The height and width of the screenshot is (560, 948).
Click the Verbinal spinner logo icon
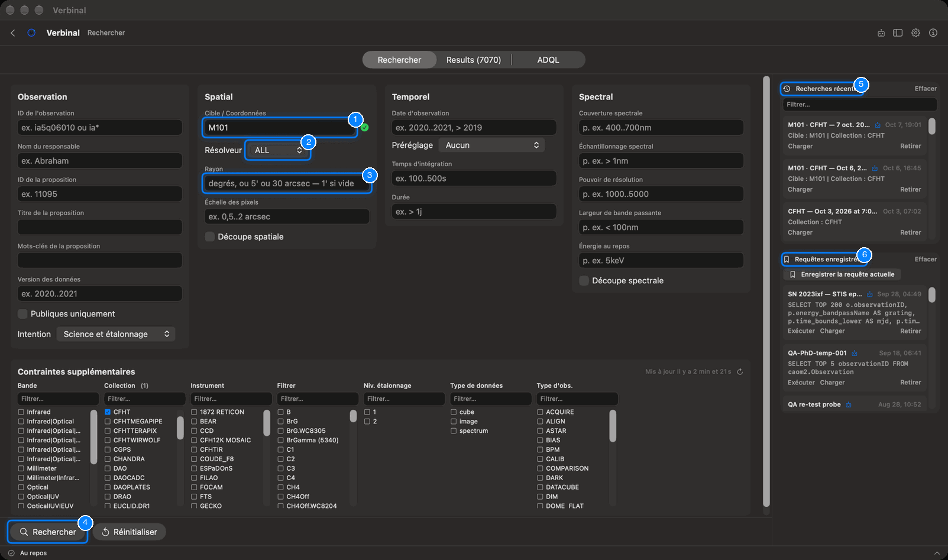tap(31, 33)
